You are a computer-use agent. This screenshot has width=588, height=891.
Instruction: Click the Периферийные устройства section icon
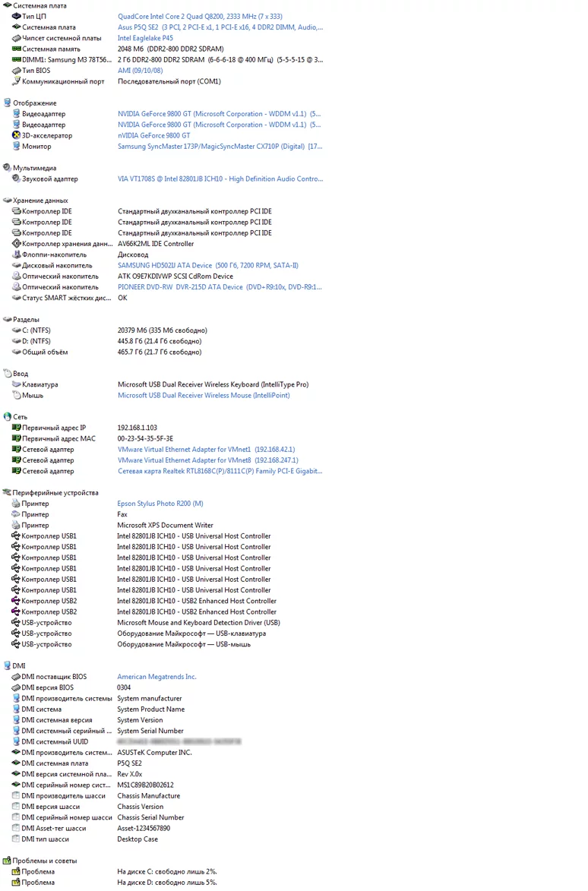click(x=7, y=493)
